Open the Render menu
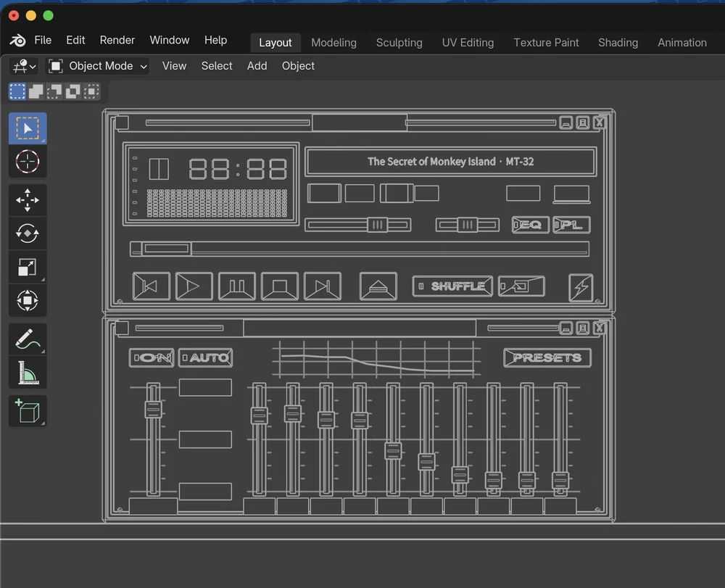The height and width of the screenshot is (588, 725). pos(117,40)
